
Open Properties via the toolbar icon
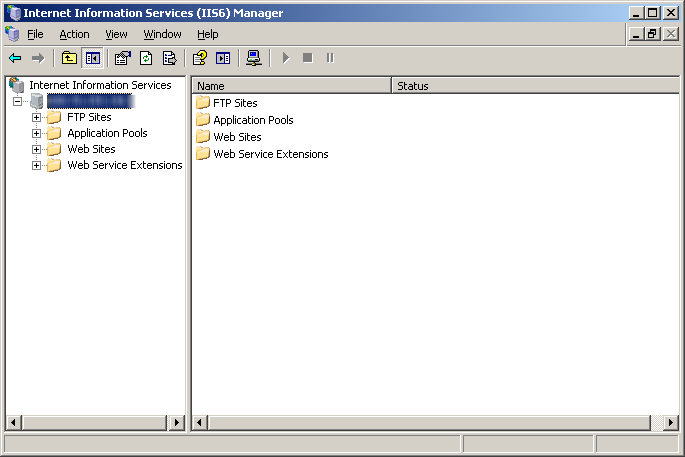123,58
